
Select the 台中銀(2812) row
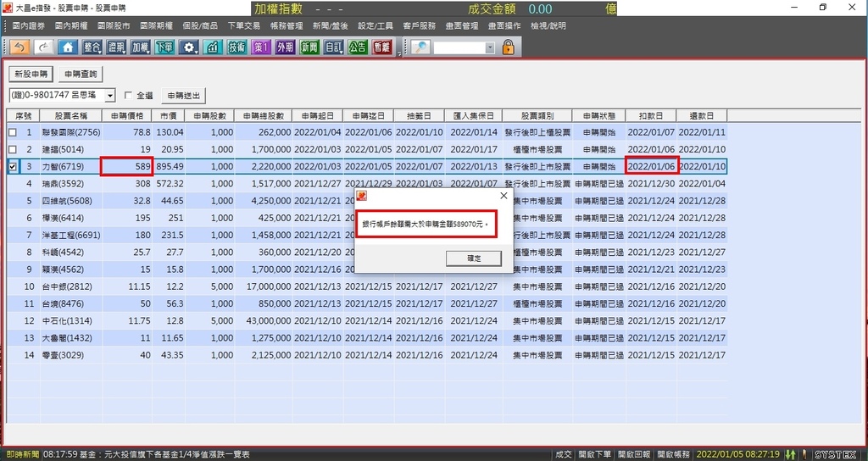coord(366,286)
